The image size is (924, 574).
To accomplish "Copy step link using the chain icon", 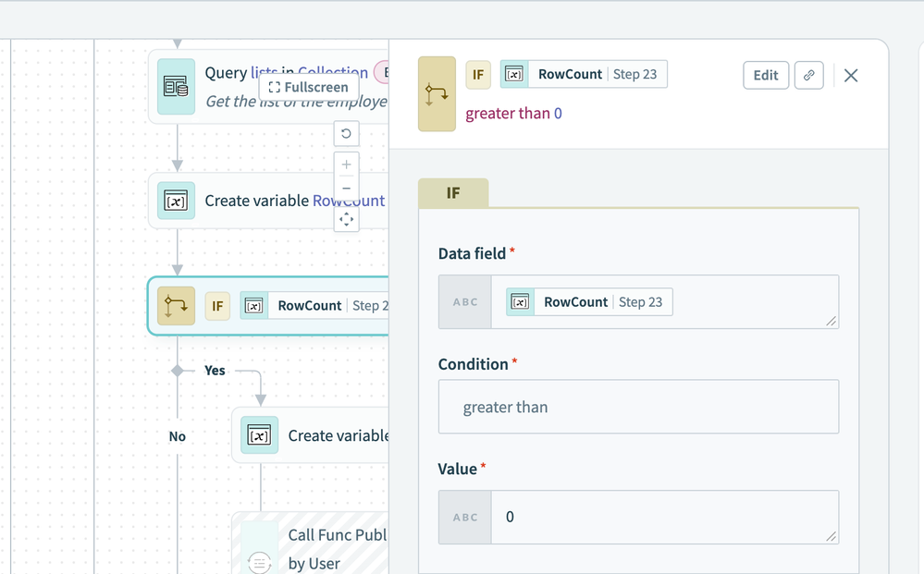I will coord(808,75).
